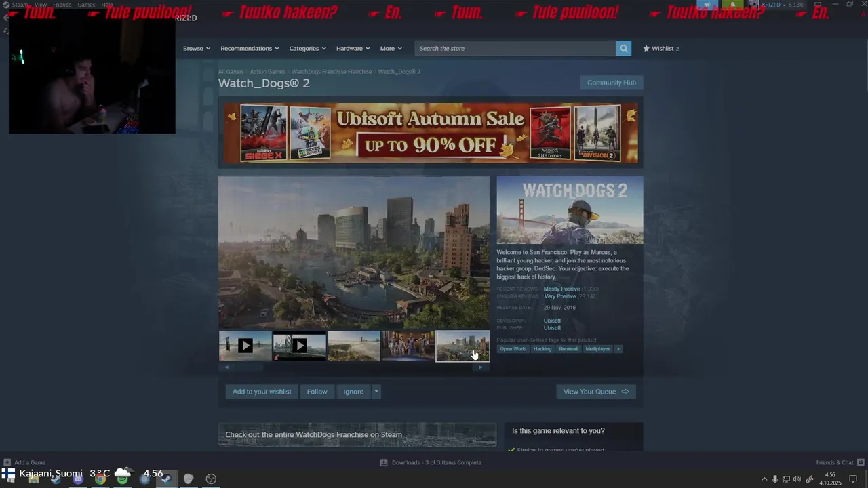Image resolution: width=868 pixels, height=488 pixels.
Task: Expand the Categories dropdown
Action: point(307,48)
